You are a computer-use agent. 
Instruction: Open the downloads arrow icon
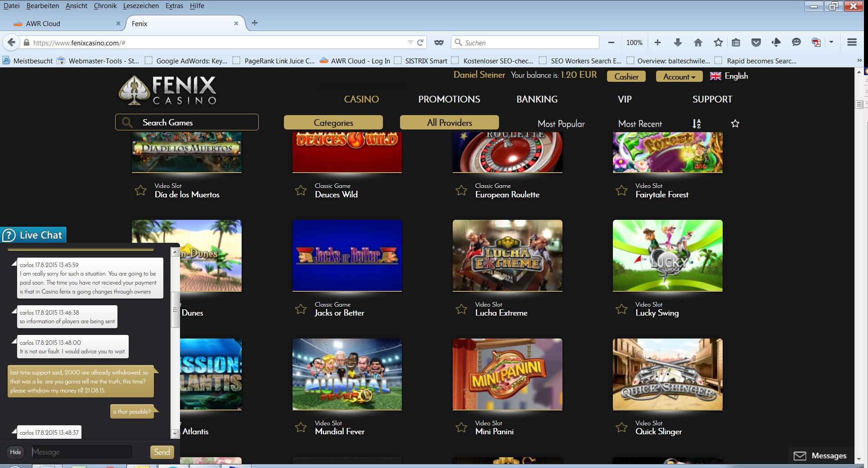(x=678, y=42)
